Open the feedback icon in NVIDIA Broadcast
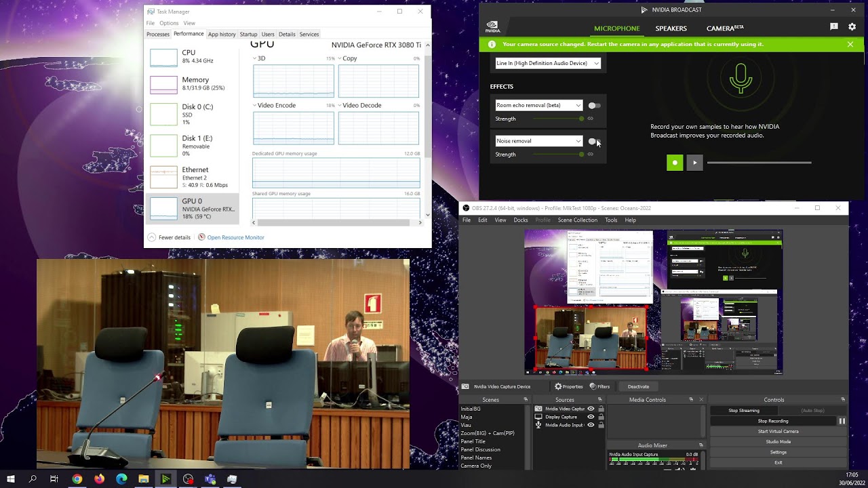This screenshot has width=868, height=488. click(833, 27)
